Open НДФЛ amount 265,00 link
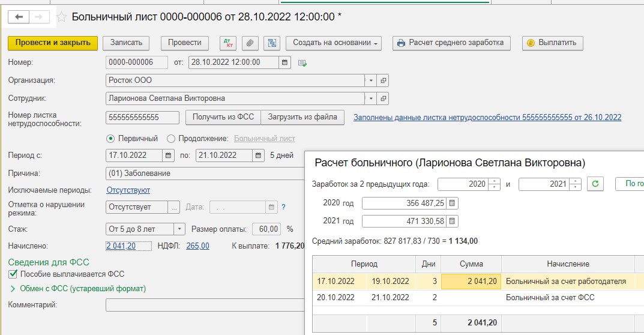644x335 pixels. click(197, 246)
